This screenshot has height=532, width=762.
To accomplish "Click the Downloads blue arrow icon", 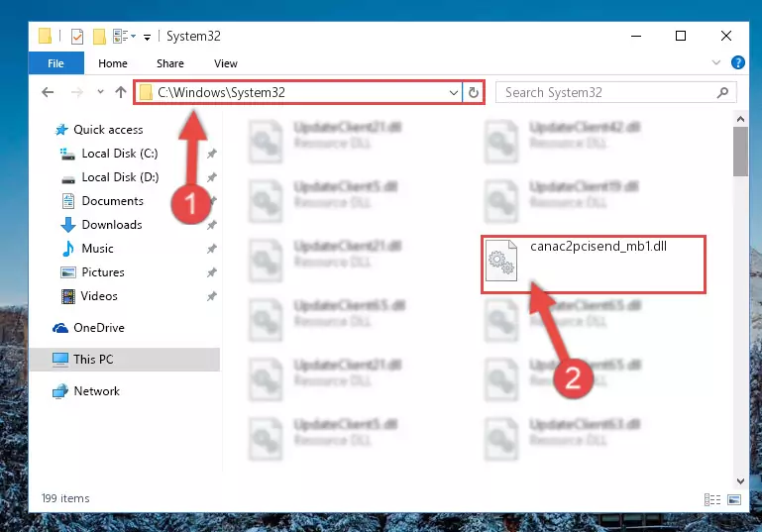I will coord(68,225).
